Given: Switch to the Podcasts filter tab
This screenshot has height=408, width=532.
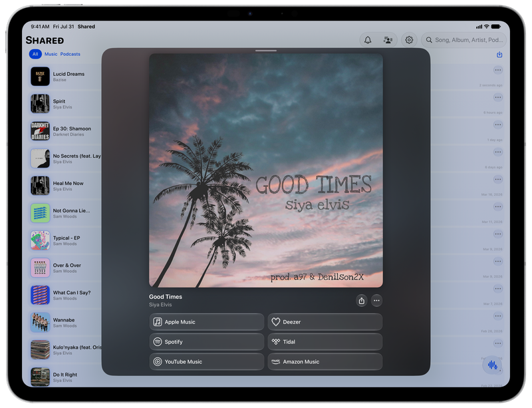Looking at the screenshot, I should pyautogui.click(x=70, y=54).
